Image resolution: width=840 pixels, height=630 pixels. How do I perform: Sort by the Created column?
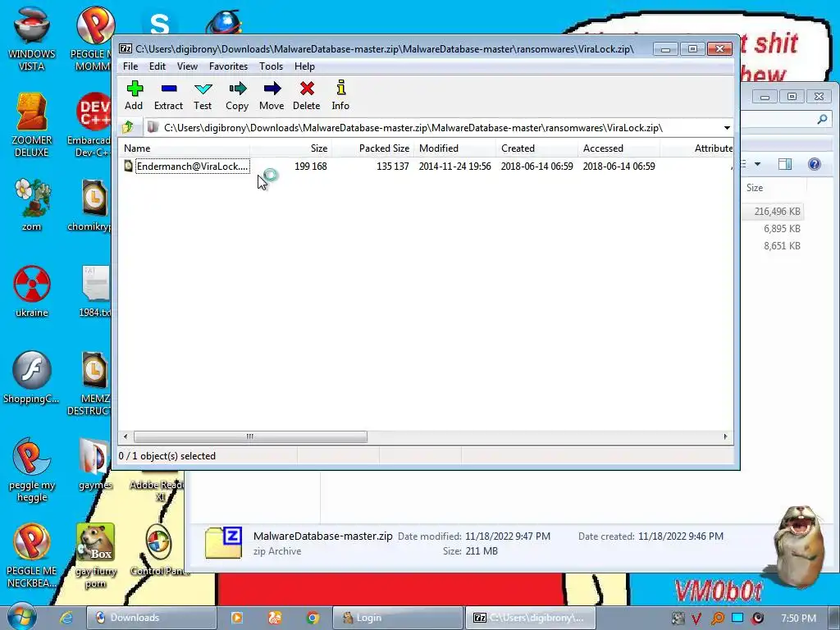pos(536,148)
